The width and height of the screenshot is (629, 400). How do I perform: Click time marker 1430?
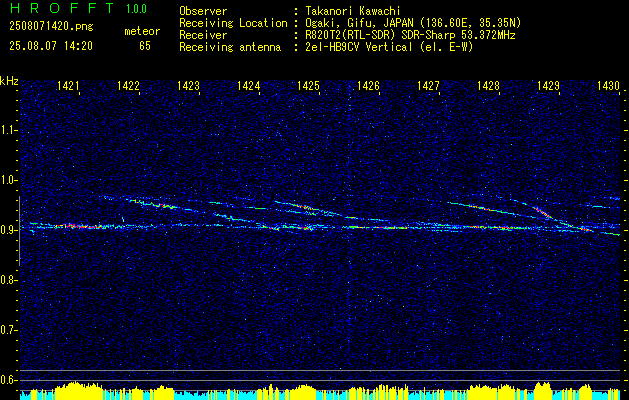(609, 85)
